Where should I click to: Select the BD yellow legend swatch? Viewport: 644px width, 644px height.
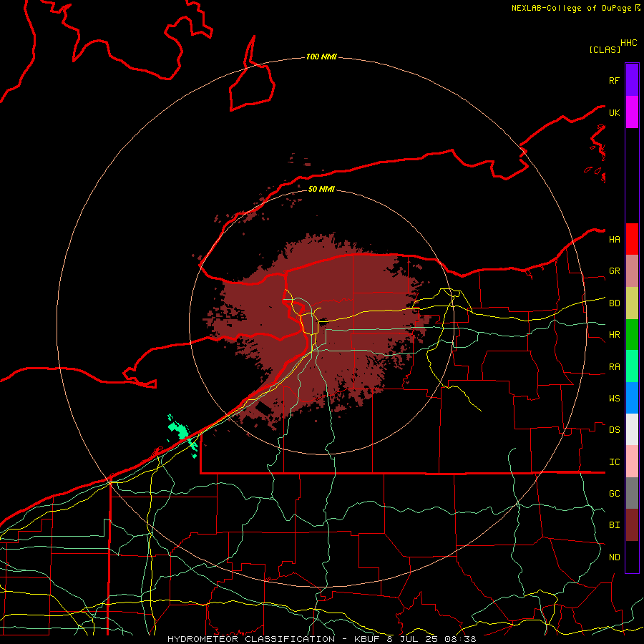632,303
